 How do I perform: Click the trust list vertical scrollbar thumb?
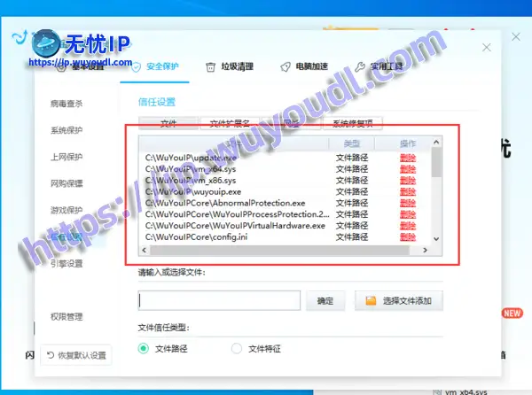pos(435,163)
